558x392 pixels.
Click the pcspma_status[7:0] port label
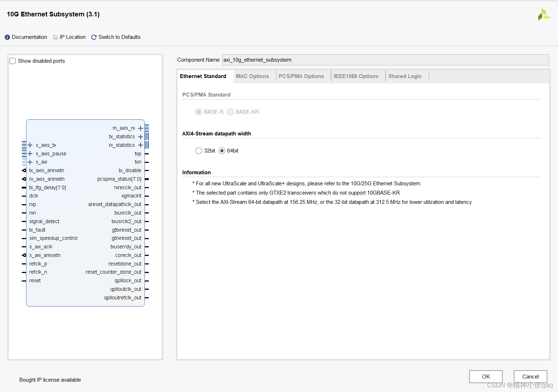[119, 179]
